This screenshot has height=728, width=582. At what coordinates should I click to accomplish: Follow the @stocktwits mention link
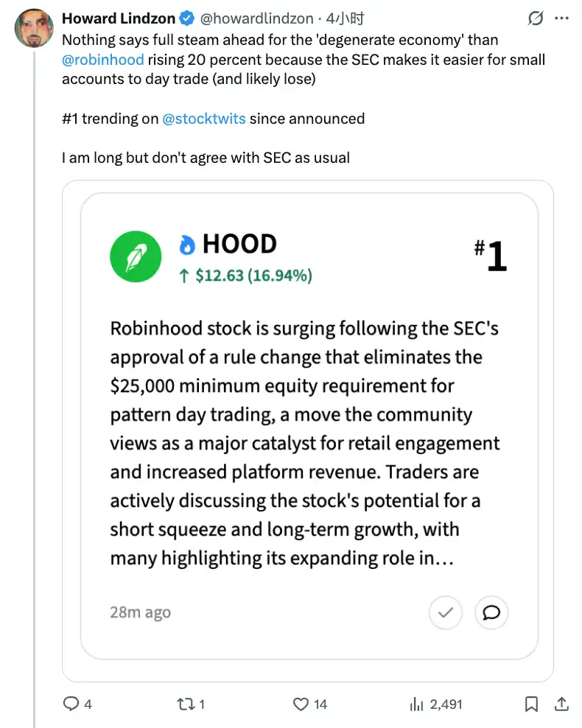coord(203,118)
